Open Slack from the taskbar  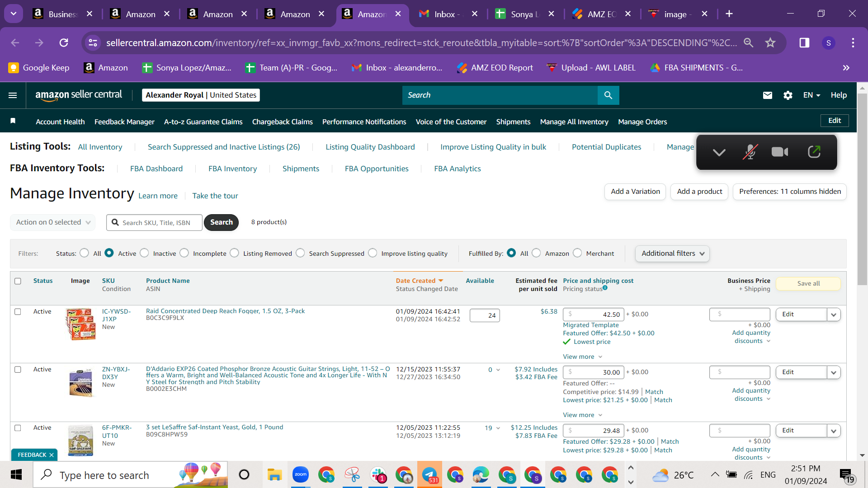378,475
